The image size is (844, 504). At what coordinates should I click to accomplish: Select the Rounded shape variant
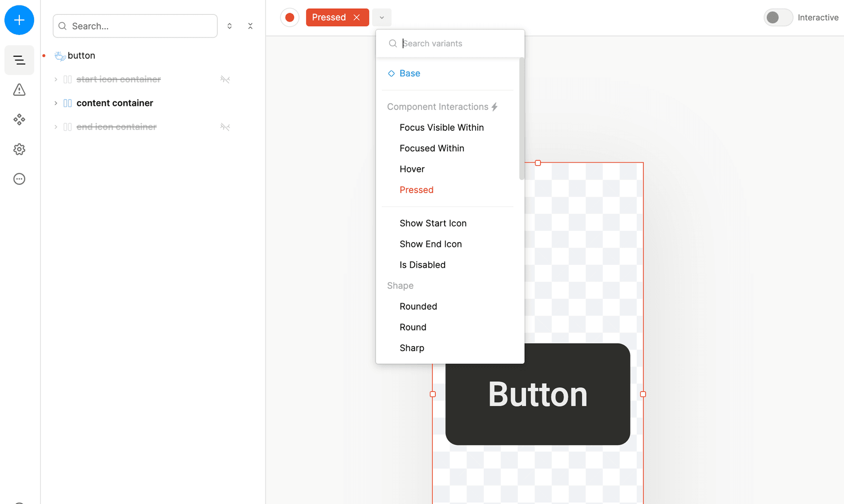tap(418, 306)
